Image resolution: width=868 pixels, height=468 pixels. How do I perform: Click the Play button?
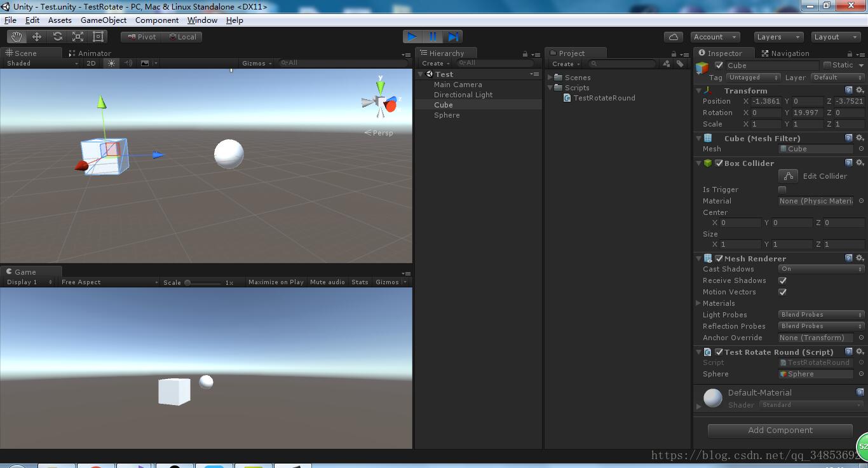tap(412, 37)
